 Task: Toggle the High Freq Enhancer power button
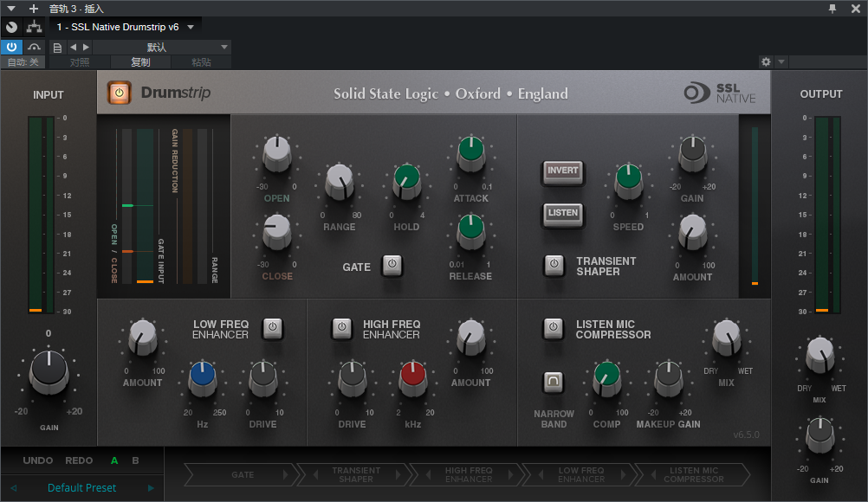click(341, 328)
